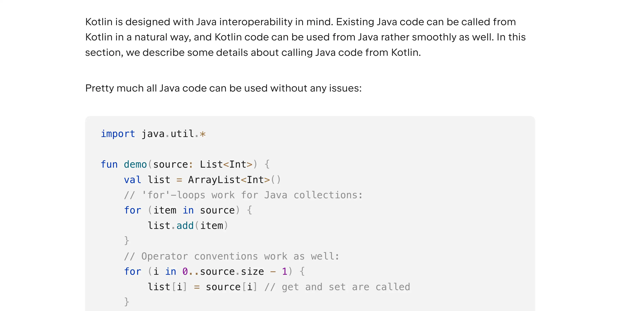
Task: Click the comment "get and set are called"
Action: pyautogui.click(x=338, y=287)
